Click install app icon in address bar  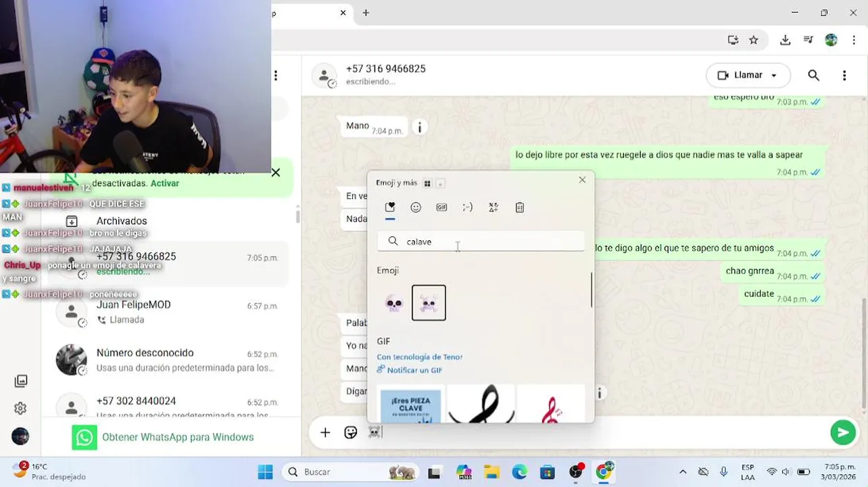pyautogui.click(x=733, y=40)
